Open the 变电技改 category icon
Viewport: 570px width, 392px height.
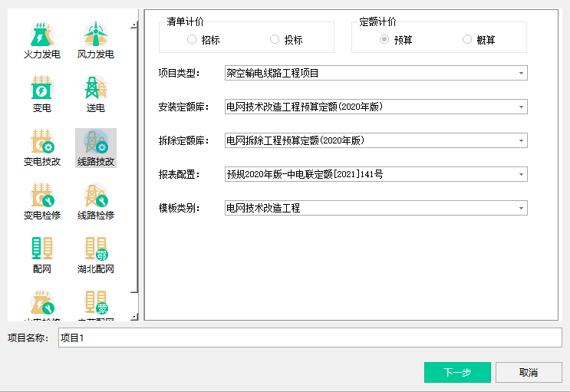41,147
